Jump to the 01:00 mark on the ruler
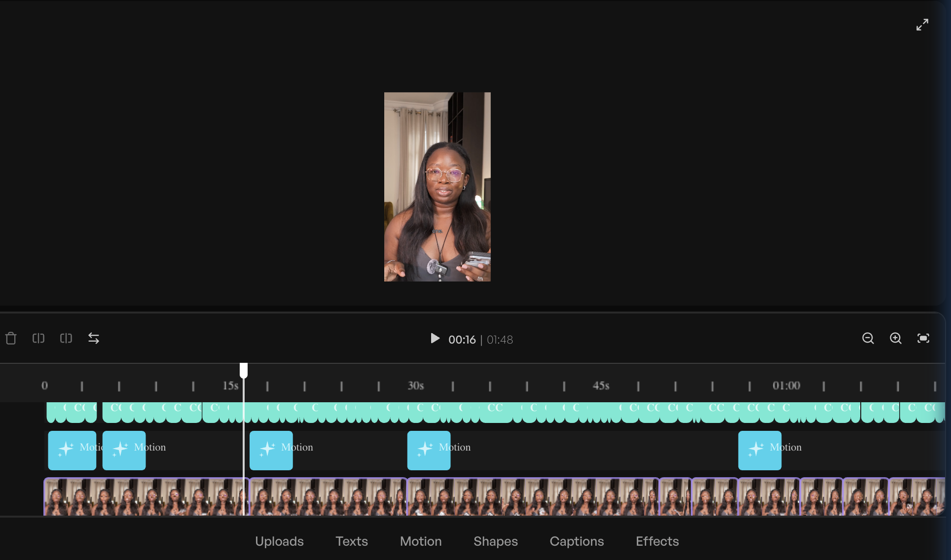Viewport: 951px width, 560px height. click(786, 385)
